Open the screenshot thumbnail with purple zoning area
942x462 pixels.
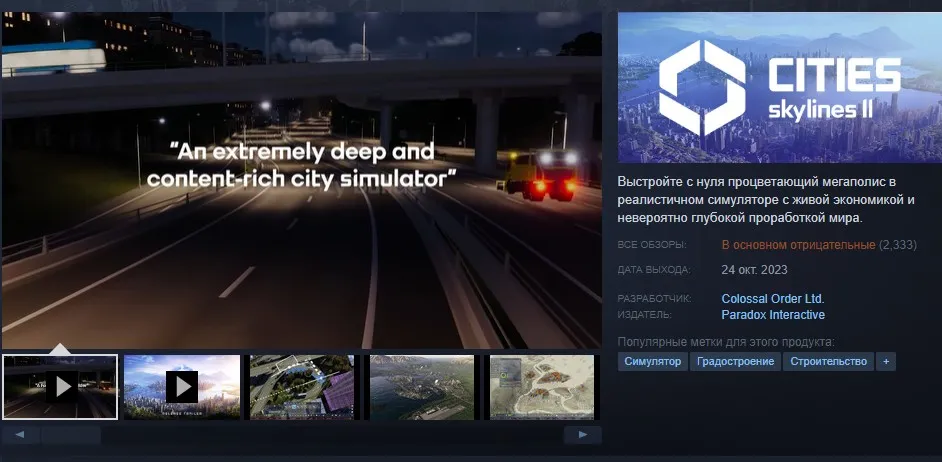coord(302,387)
